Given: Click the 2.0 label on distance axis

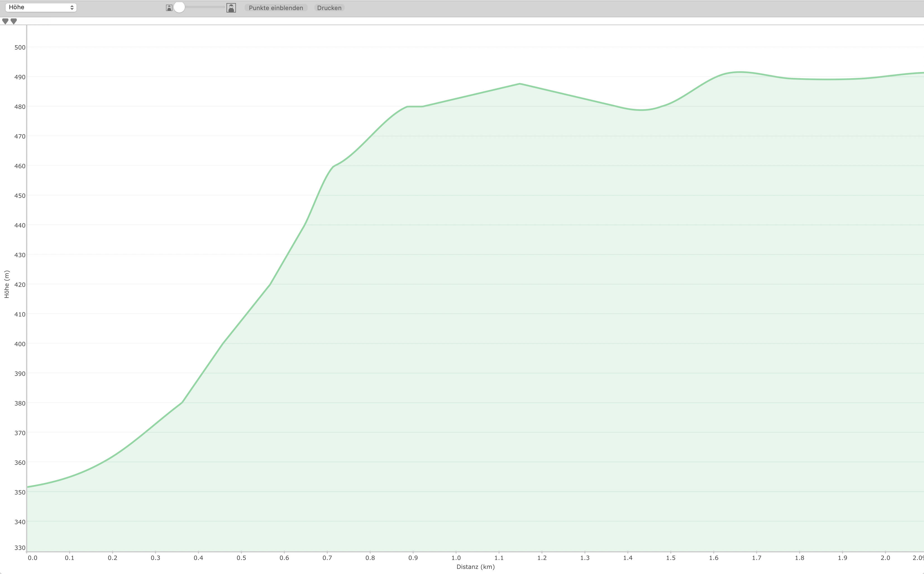Looking at the screenshot, I should click(x=885, y=558).
